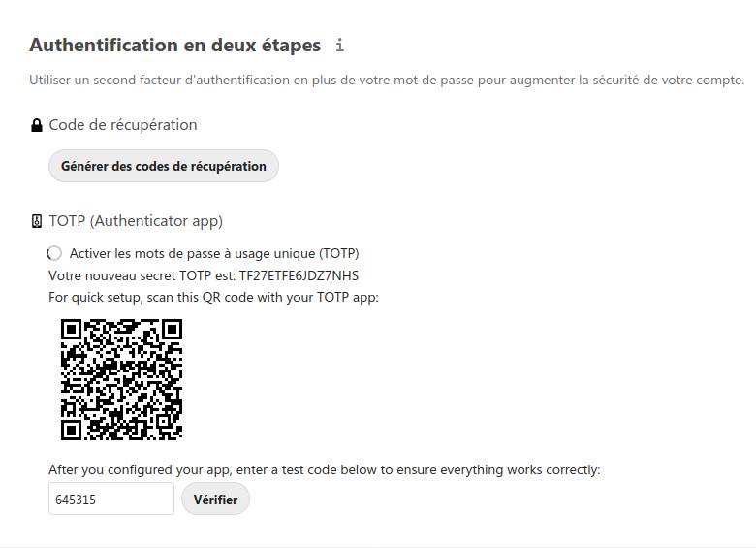
Task: Click the 'Code de récupération' section title
Action: coord(123,125)
